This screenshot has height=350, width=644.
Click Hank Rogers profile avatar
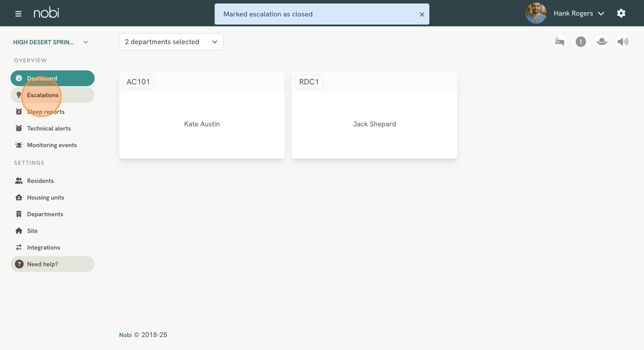pos(536,13)
